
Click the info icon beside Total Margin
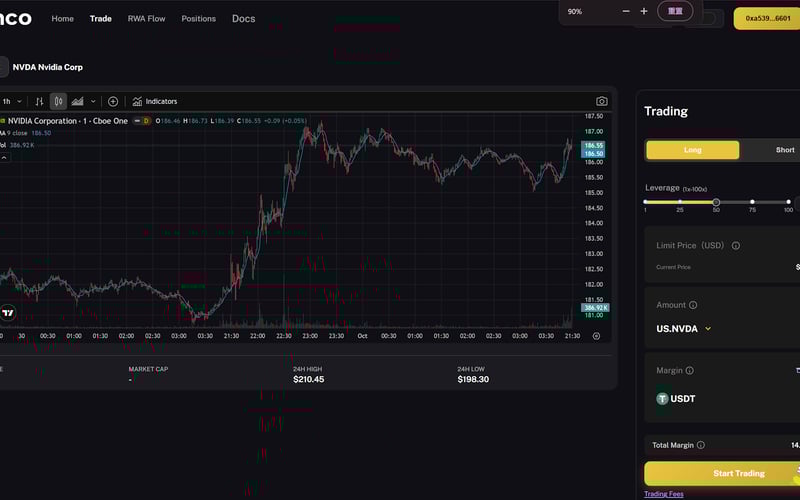tap(701, 445)
